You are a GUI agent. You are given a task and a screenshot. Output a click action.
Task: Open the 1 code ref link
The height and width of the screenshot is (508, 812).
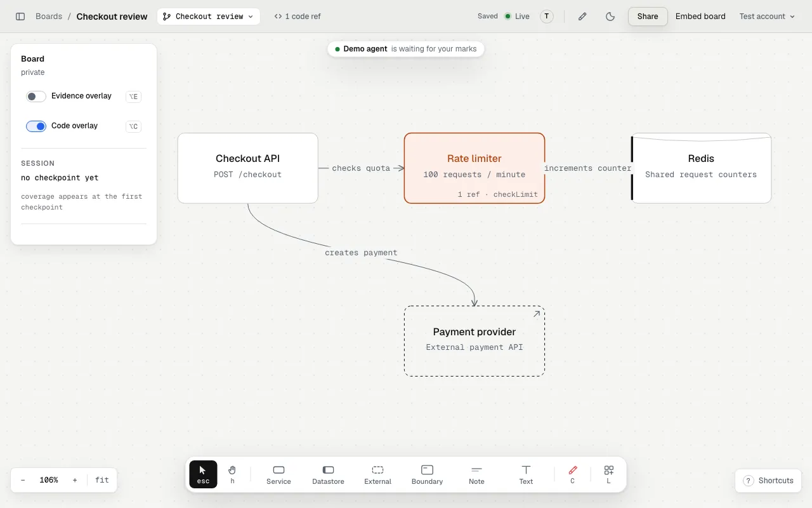[x=298, y=17]
